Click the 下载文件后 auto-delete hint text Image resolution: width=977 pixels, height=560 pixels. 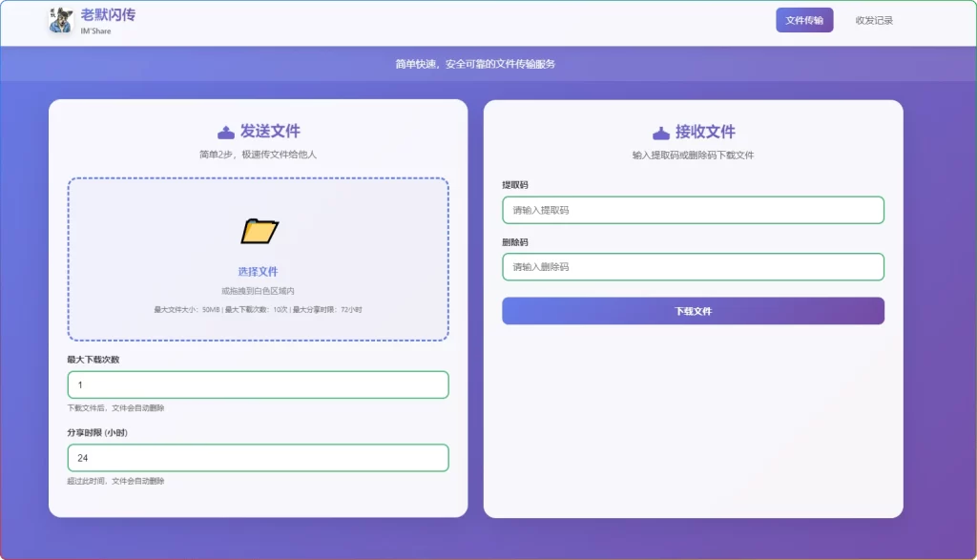click(x=116, y=406)
